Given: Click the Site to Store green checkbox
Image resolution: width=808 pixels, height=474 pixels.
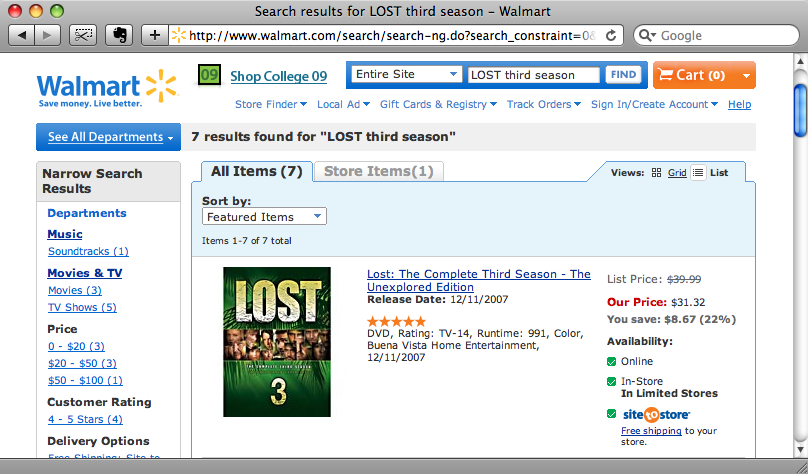Looking at the screenshot, I should (x=612, y=414).
